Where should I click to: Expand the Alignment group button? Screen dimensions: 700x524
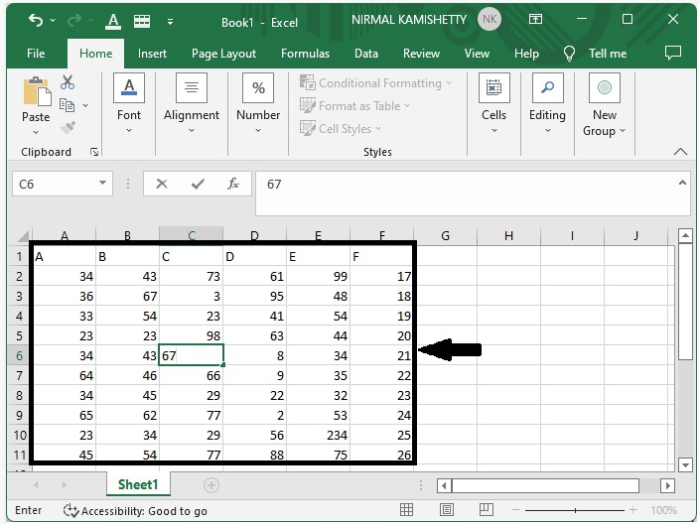click(191, 104)
